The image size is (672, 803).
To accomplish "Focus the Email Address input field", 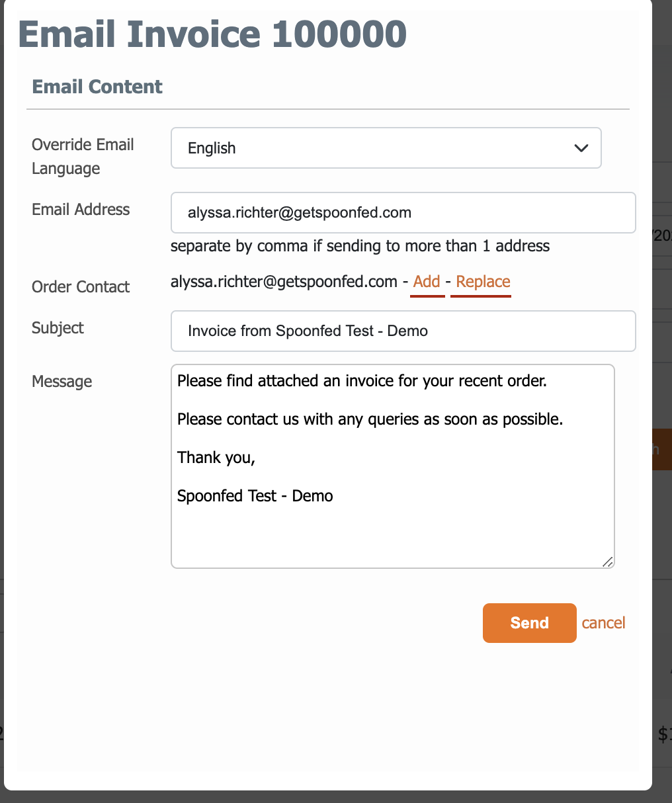I will [403, 213].
